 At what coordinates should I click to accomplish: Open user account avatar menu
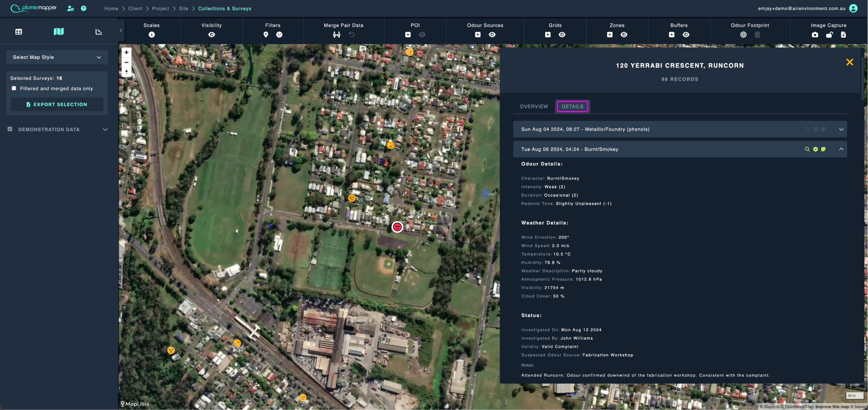point(853,8)
